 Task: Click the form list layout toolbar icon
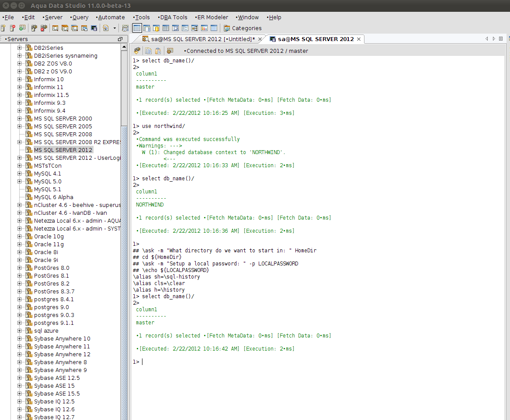tap(185, 28)
